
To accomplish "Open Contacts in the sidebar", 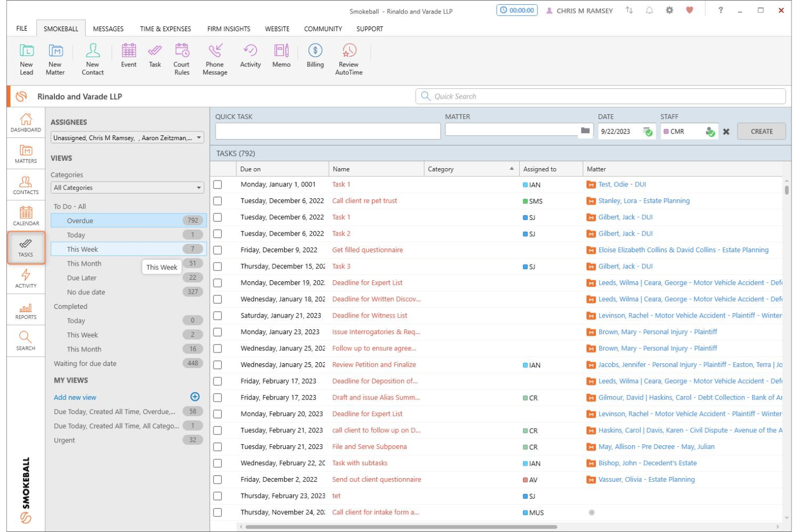I will (26, 185).
